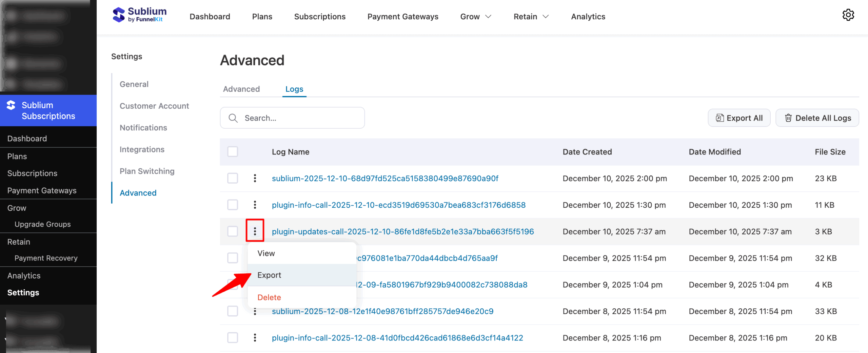Open three-dot menu for plugin-info-call-2025-12-10 log
This screenshot has width=868, height=353.
pos(255,205)
